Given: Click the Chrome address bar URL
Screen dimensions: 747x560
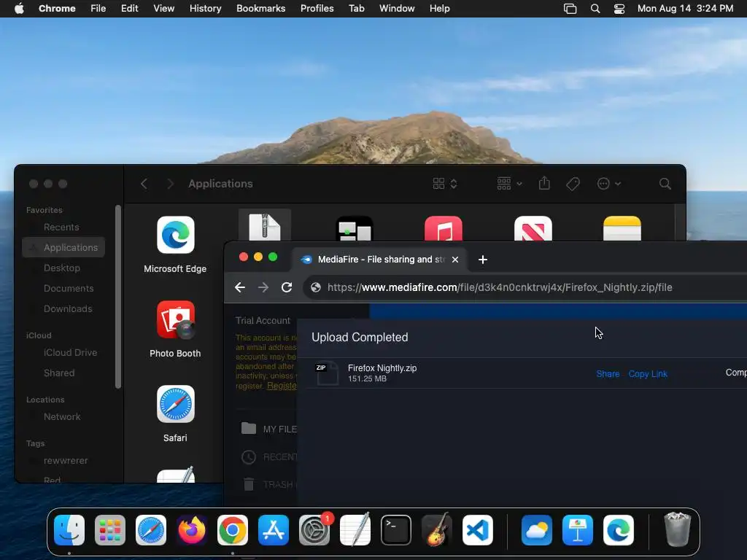Looking at the screenshot, I should click(x=500, y=287).
